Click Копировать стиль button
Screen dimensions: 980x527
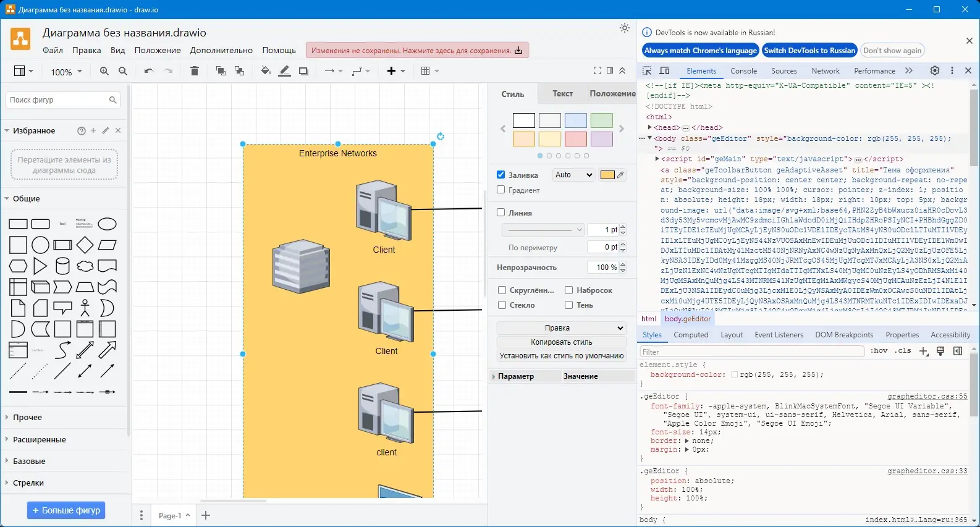tap(561, 342)
